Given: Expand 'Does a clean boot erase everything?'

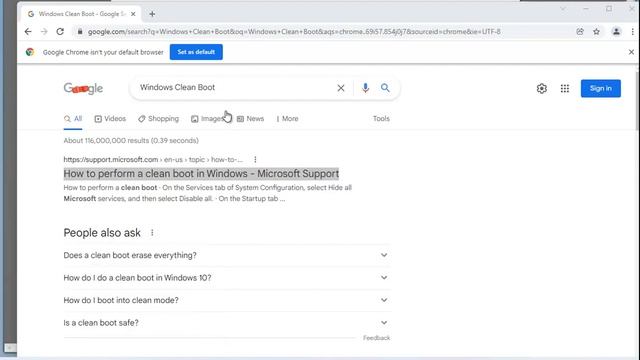Looking at the screenshot, I should [227, 255].
